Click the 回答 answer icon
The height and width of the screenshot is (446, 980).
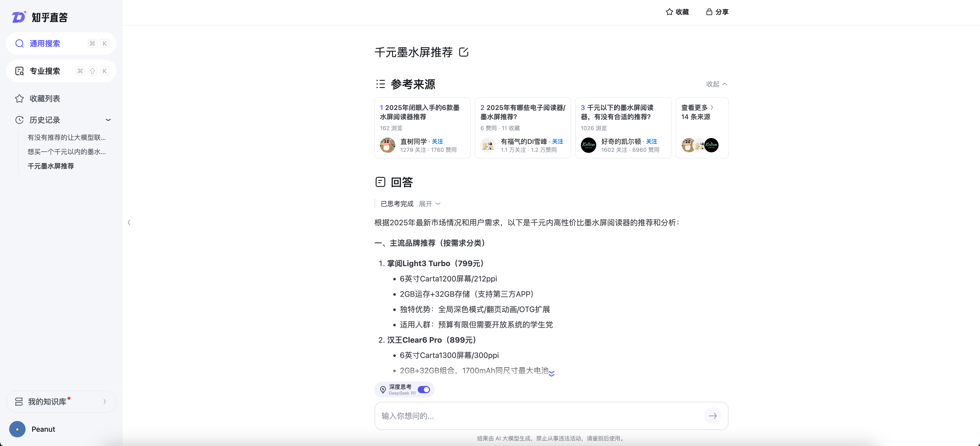[x=380, y=182]
